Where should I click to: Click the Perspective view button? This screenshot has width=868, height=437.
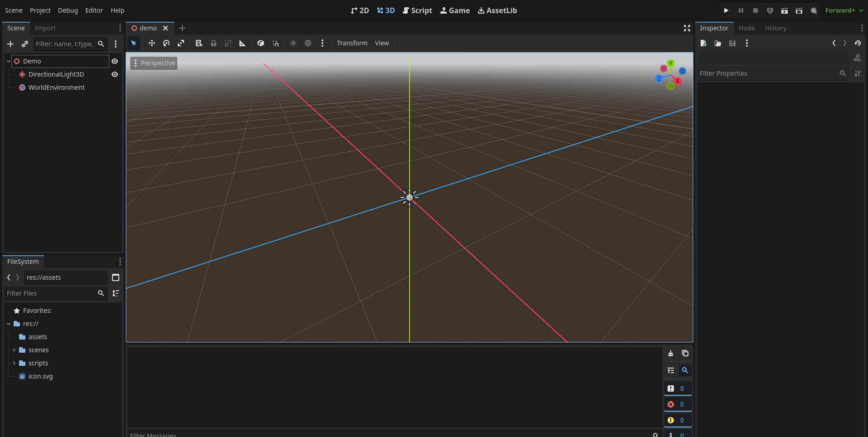tap(154, 63)
